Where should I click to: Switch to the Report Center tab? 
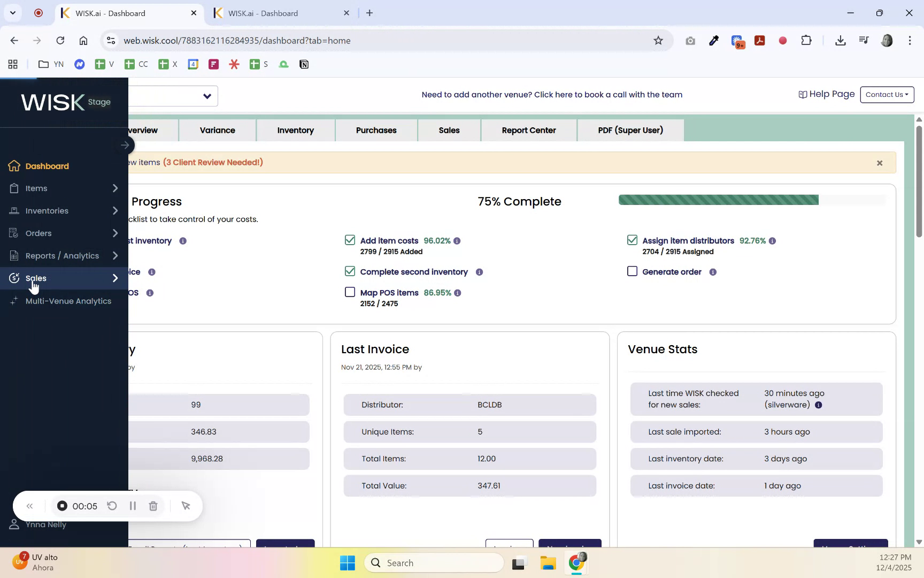tap(529, 130)
